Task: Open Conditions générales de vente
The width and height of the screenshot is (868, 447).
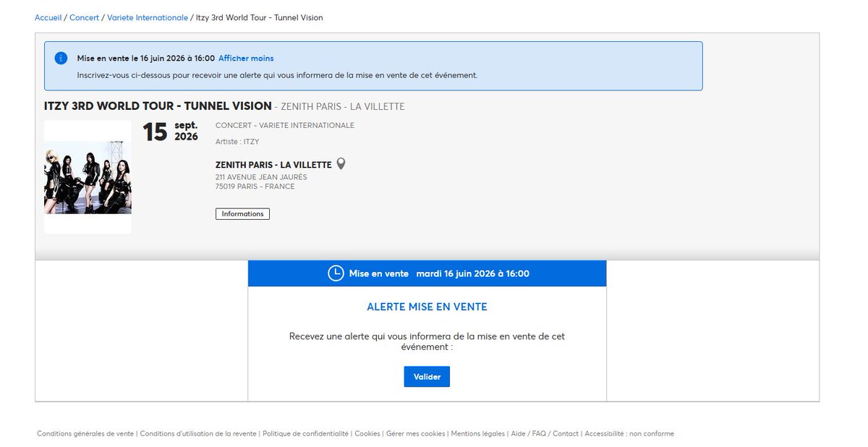Action: (x=85, y=434)
